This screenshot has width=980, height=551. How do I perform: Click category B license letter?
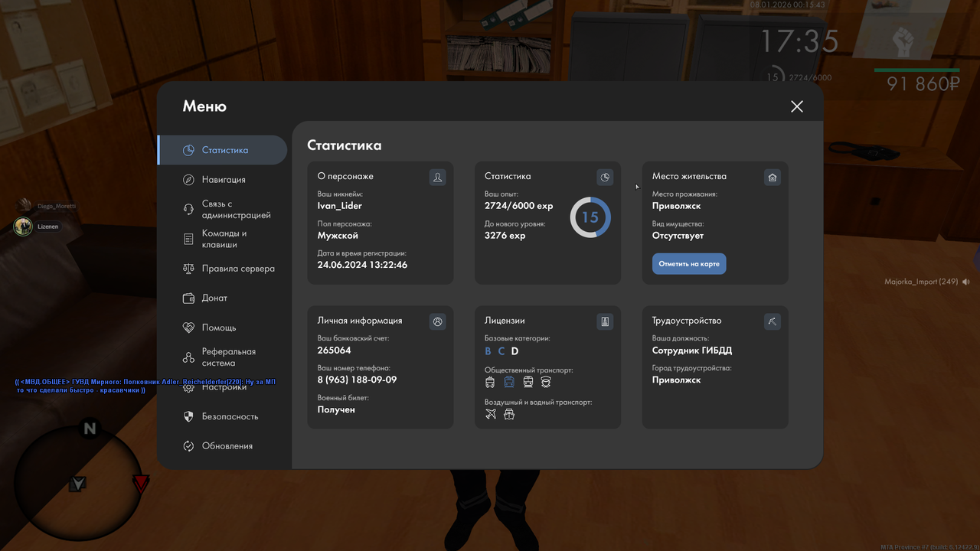(488, 351)
